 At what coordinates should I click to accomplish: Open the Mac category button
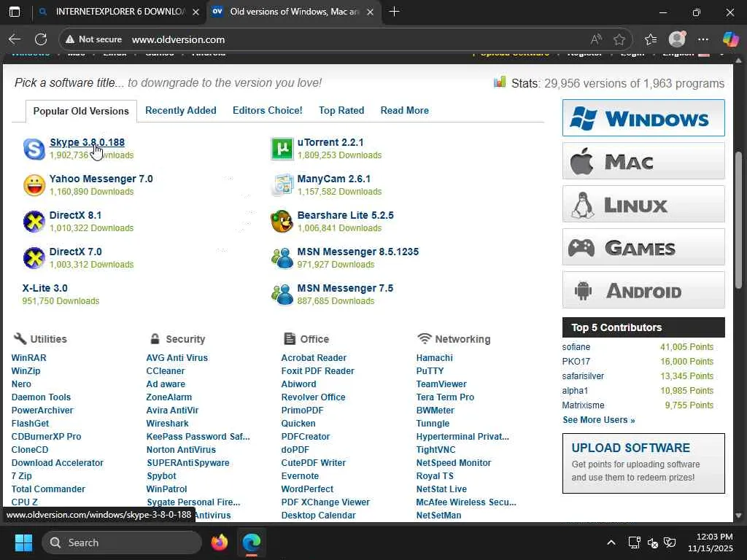643,161
